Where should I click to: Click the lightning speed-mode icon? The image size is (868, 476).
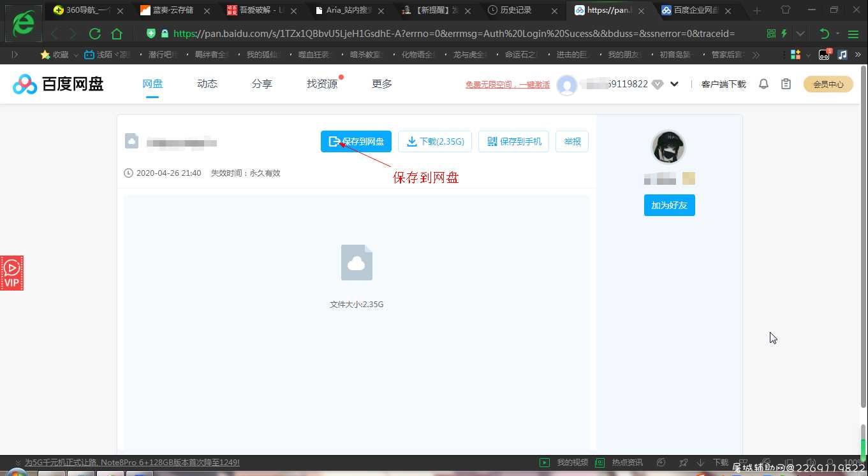[x=784, y=34]
